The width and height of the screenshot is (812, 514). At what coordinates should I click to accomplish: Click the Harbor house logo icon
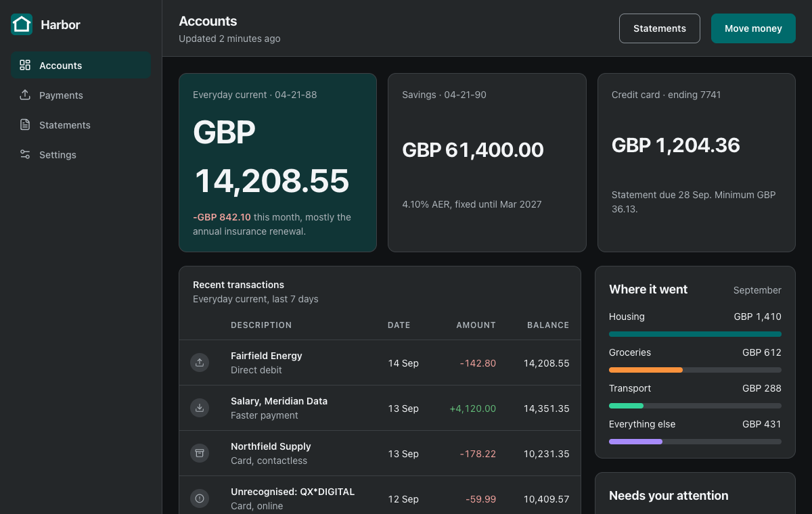pos(22,24)
